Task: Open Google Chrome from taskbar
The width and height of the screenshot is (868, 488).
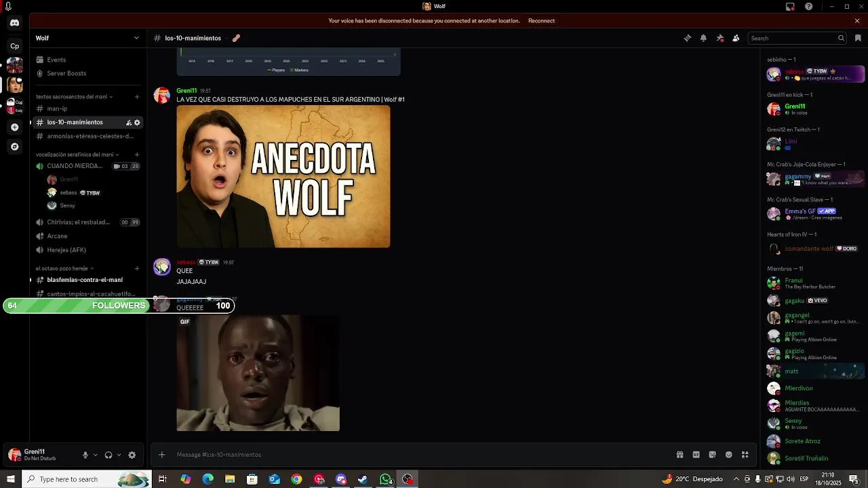Action: [x=296, y=479]
